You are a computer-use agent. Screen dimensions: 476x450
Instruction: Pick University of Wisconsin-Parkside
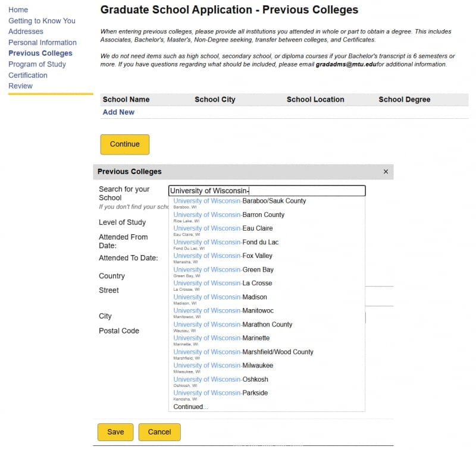tap(267, 395)
